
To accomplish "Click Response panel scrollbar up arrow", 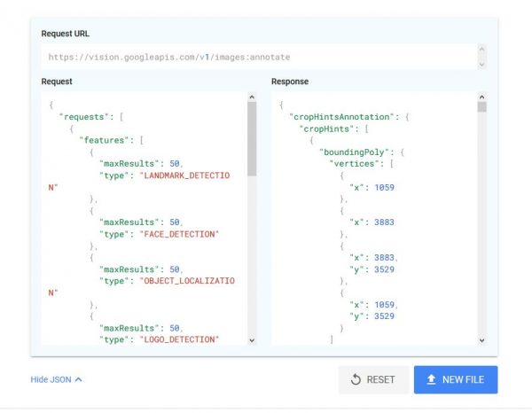I will point(481,97).
